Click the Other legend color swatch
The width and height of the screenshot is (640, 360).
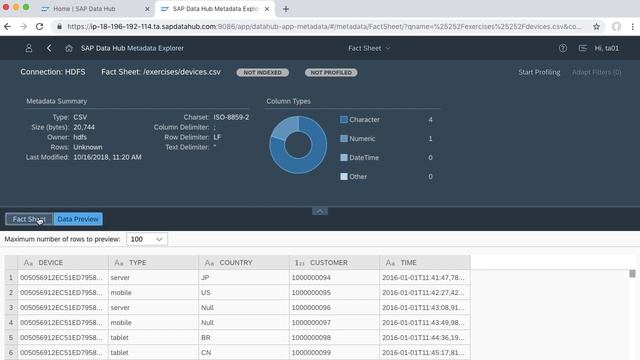(344, 177)
